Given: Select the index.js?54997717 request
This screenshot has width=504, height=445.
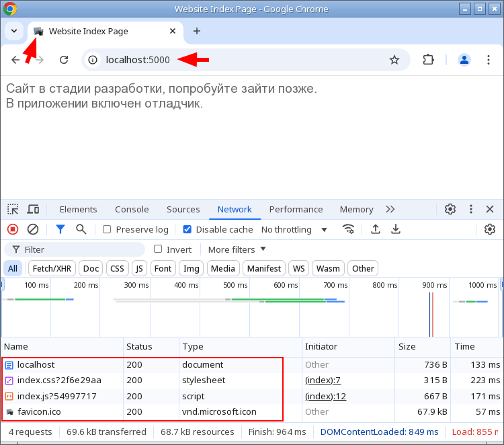Looking at the screenshot, I should pos(251,396).
